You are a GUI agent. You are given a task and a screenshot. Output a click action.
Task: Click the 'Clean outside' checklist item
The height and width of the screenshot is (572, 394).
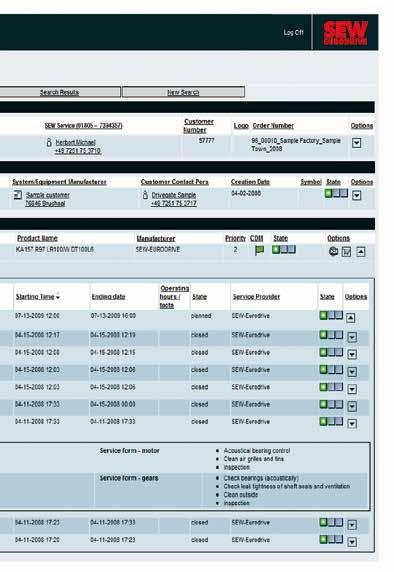pyautogui.click(x=241, y=495)
